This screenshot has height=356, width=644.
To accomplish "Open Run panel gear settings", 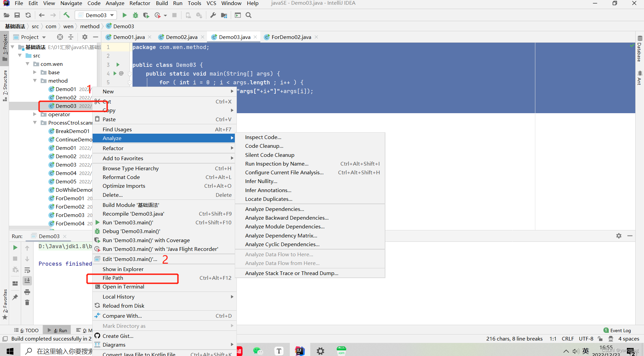I will point(619,236).
